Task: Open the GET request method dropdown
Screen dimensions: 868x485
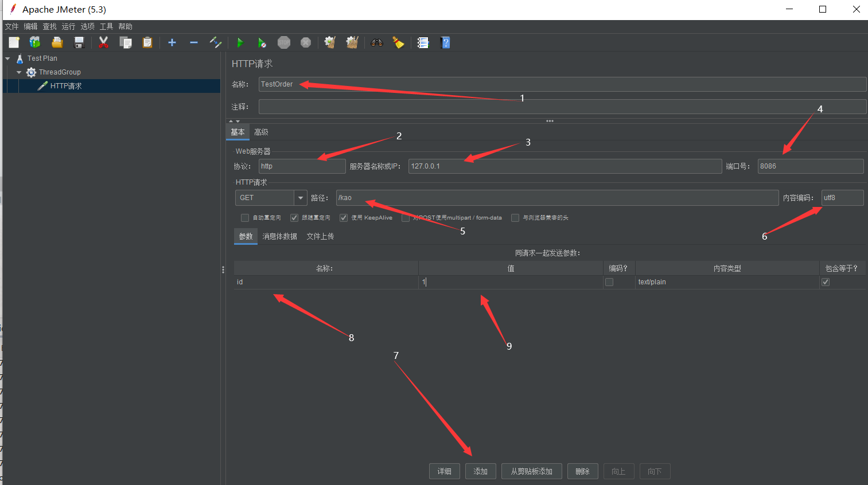Action: [x=300, y=197]
